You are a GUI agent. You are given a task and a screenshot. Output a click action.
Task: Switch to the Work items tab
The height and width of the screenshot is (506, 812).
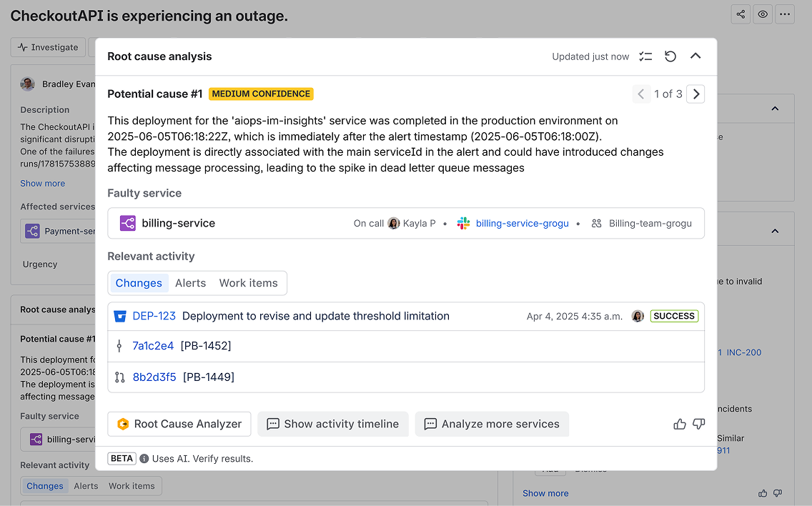[248, 283]
